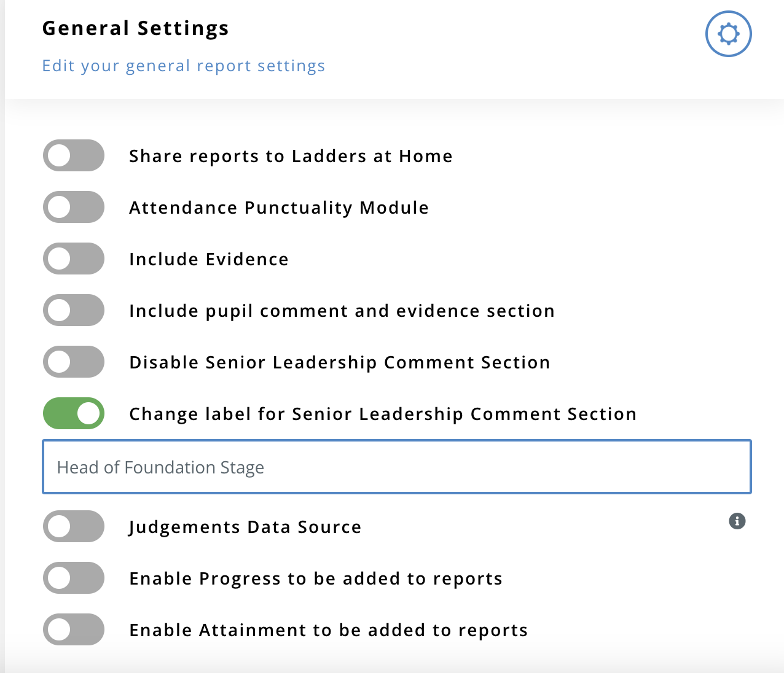784x673 pixels.
Task: Enable Progress to be added toggle
Action: click(x=74, y=578)
